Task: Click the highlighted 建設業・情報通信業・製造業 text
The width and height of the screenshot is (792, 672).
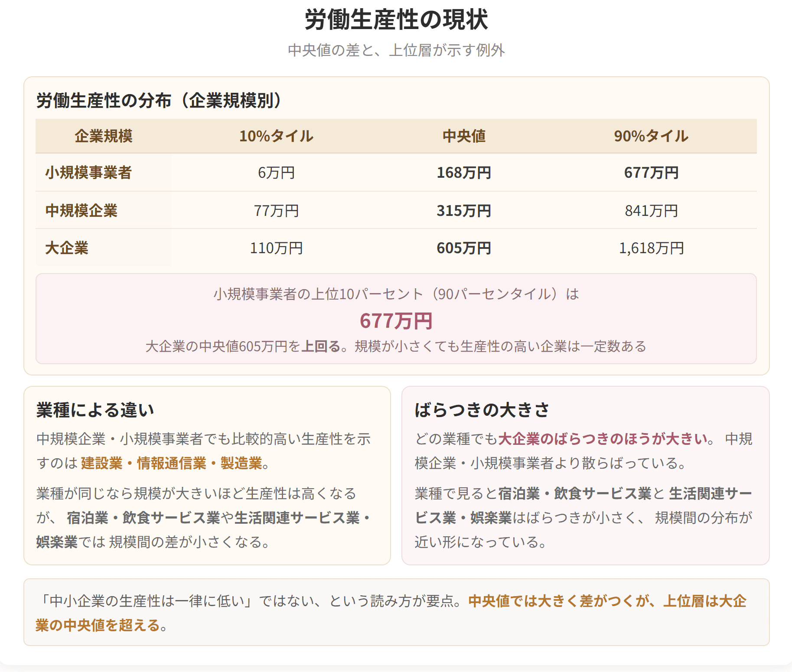Action: coord(172,463)
